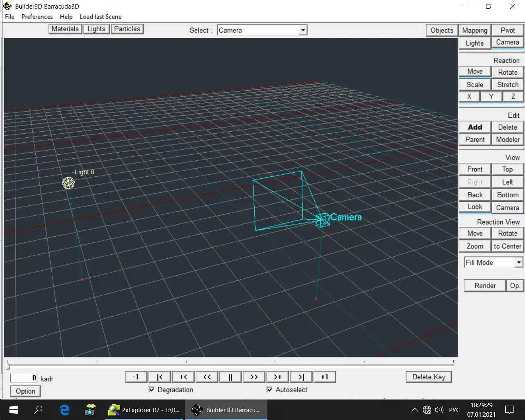525x420 pixels.
Task: Step back one frame with -1
Action: coord(136,377)
